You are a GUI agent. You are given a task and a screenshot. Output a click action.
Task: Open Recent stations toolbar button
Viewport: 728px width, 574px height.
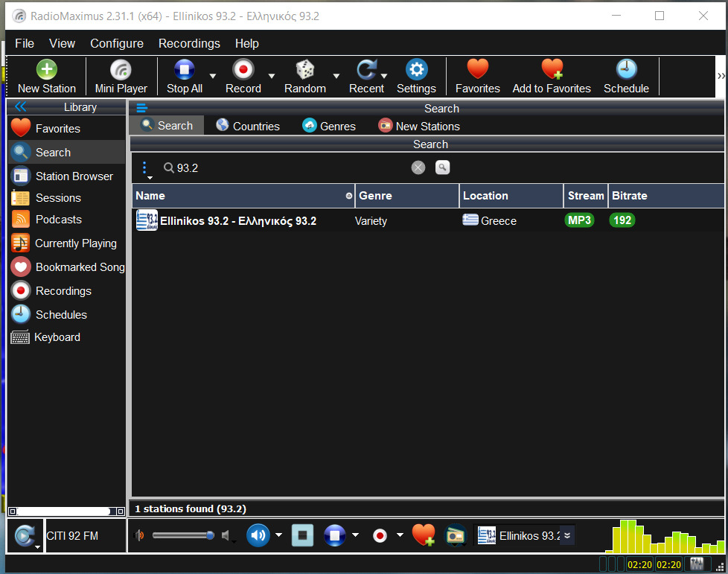(366, 77)
